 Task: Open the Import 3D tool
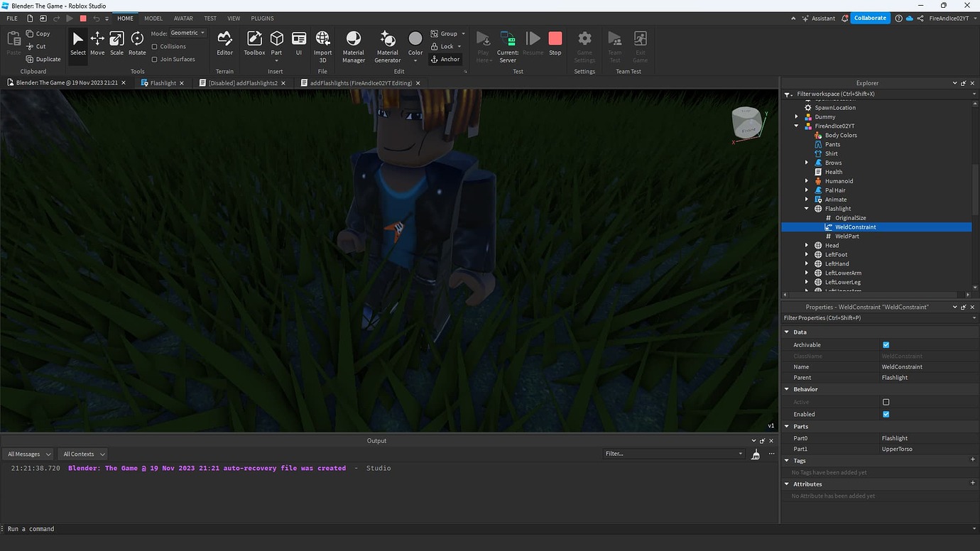click(x=322, y=44)
